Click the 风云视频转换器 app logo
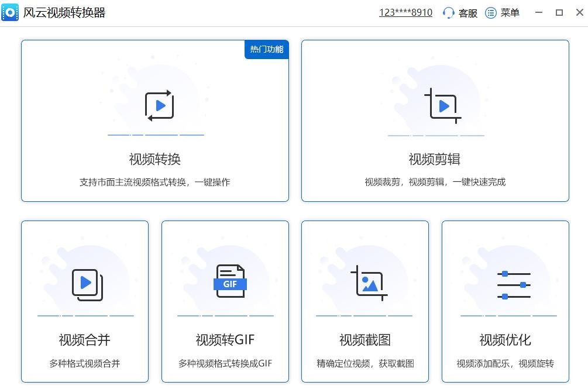 click(x=10, y=12)
